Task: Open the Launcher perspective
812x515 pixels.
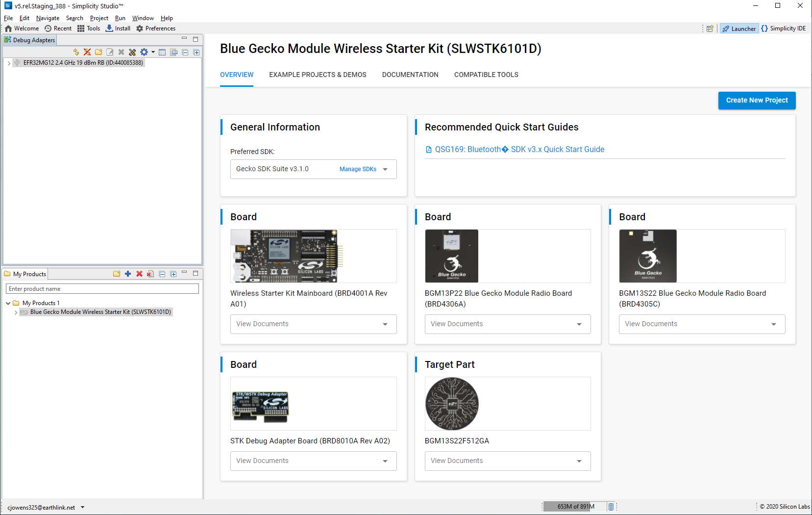Action: 739,28
